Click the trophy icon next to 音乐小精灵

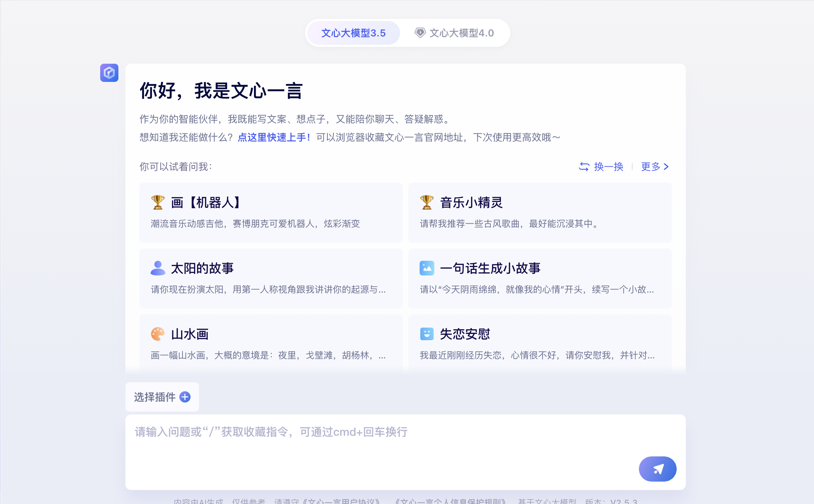click(x=427, y=202)
